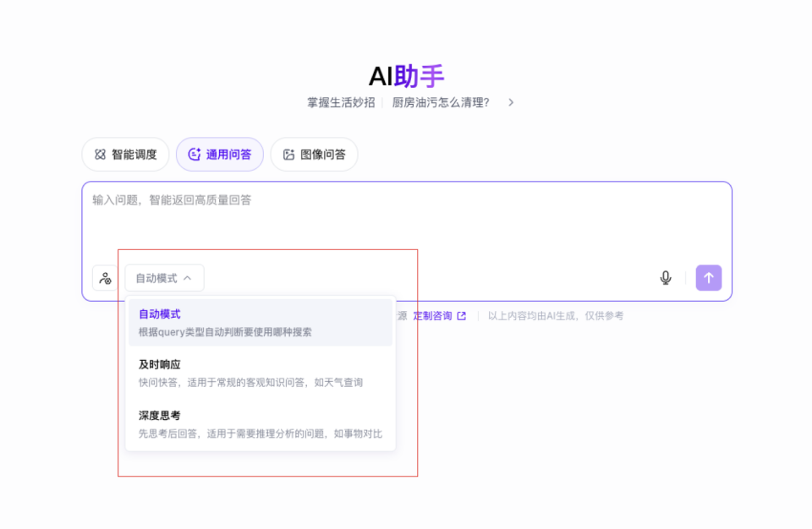This screenshot has width=812, height=529.
Task: Click the chevron arrow on 自动模式 selector
Action: click(188, 278)
